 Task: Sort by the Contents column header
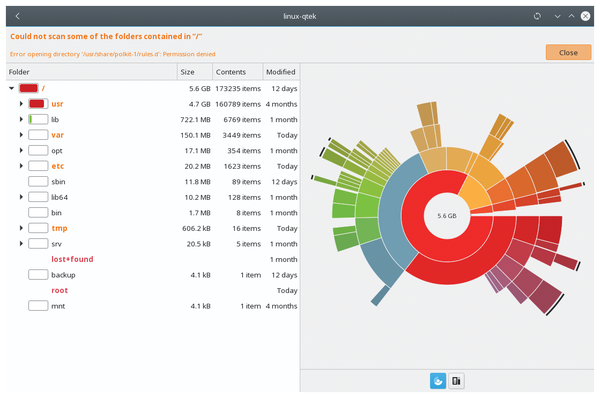(x=238, y=72)
